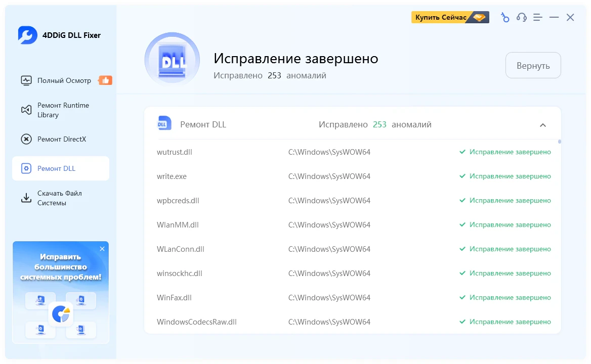Click the orange thumbs-up badge
This screenshot has width=591, height=364.
[105, 80]
